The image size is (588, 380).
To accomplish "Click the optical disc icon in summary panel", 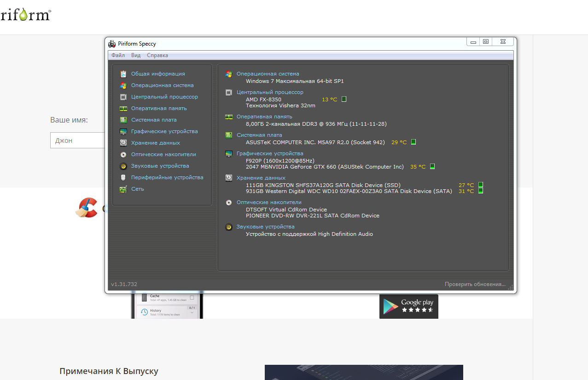I will point(229,202).
